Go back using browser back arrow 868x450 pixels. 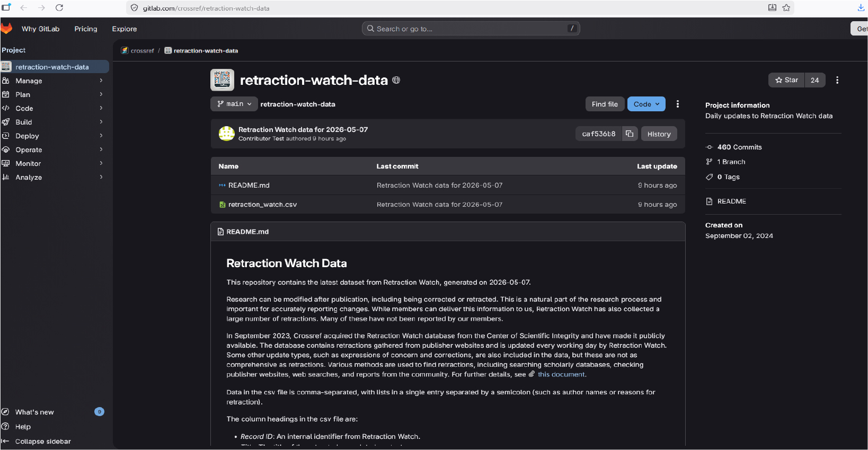coord(23,7)
